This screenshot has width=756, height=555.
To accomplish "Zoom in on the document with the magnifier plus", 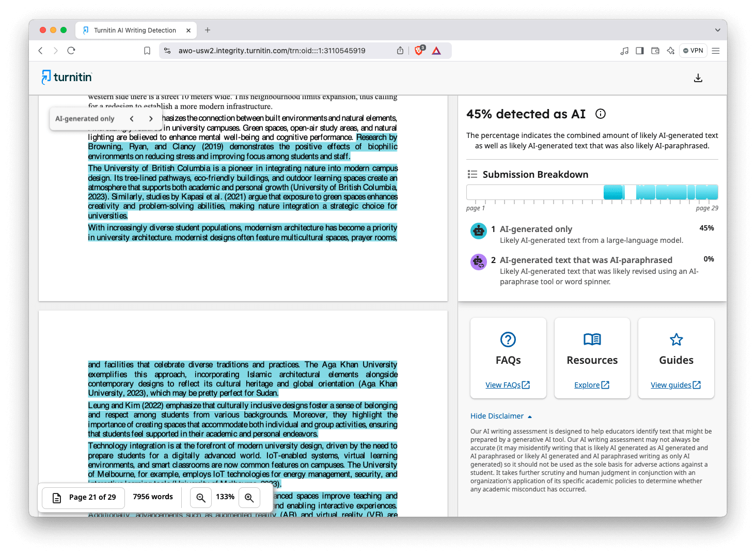I will [x=249, y=498].
